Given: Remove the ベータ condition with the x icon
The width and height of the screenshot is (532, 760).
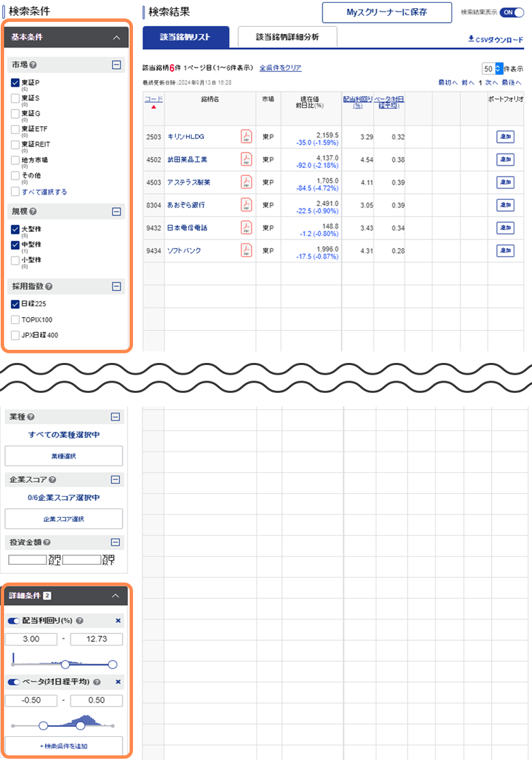Looking at the screenshot, I should (x=118, y=682).
